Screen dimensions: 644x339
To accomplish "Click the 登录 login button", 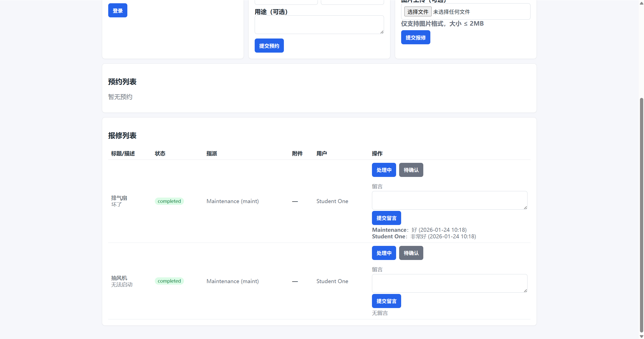I will pyautogui.click(x=118, y=11).
